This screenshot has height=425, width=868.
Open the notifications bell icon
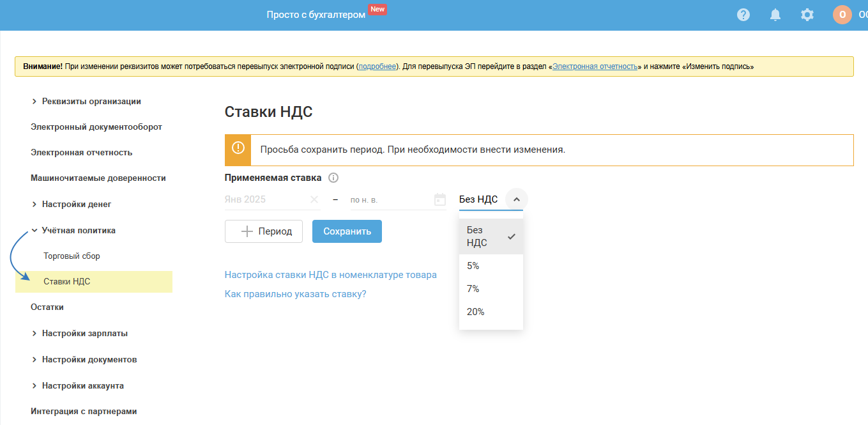click(x=775, y=15)
